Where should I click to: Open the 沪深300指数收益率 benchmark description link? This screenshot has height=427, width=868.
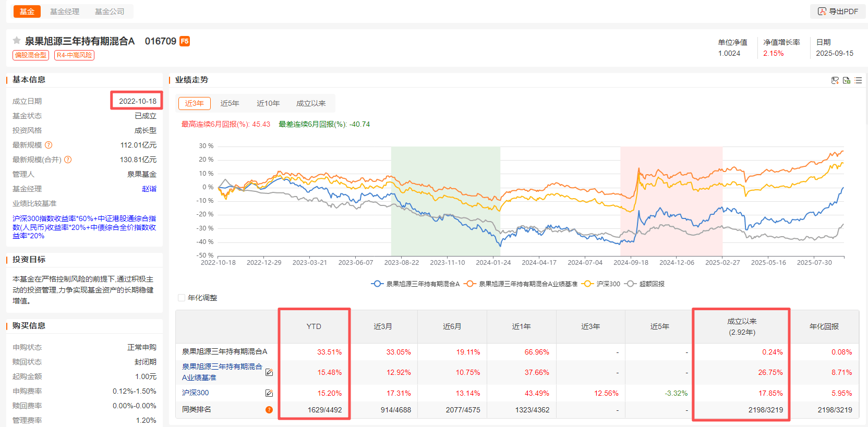pyautogui.click(x=85, y=227)
